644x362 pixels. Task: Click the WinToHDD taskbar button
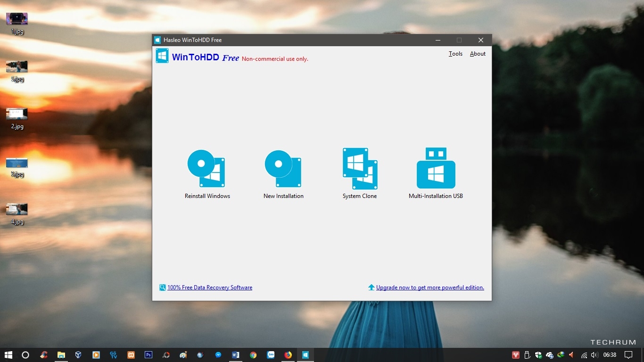click(x=305, y=355)
